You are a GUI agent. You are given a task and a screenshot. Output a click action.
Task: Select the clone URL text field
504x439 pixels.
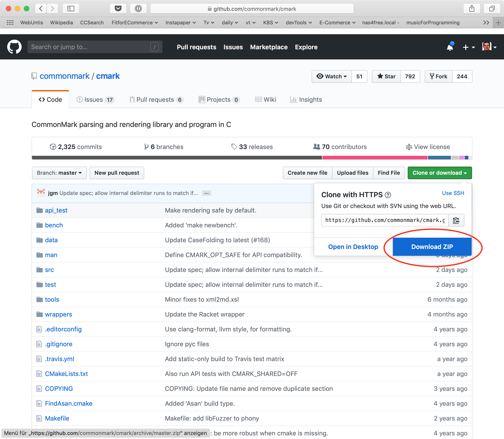point(385,220)
